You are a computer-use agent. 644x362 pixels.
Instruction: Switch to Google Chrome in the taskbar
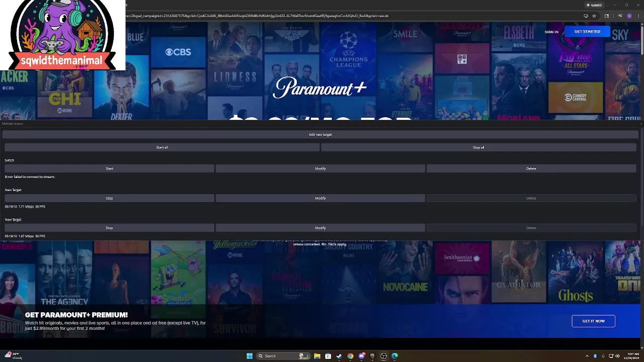(x=350, y=356)
